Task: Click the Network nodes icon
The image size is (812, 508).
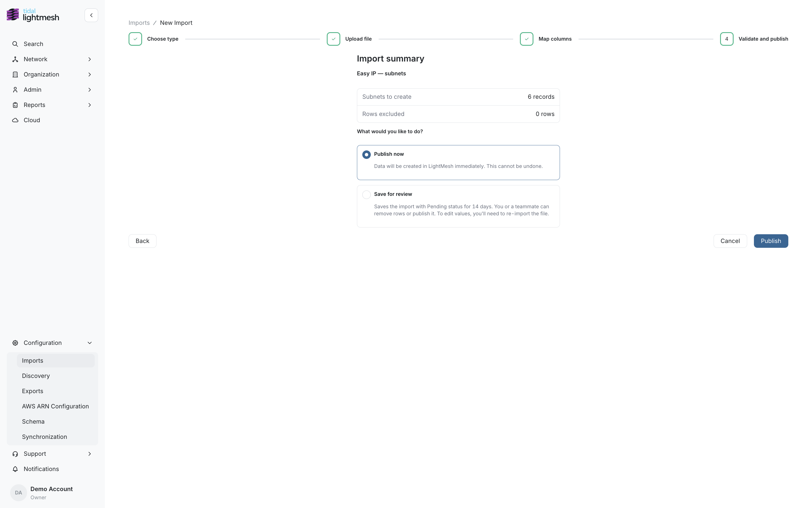Action: (x=15, y=59)
